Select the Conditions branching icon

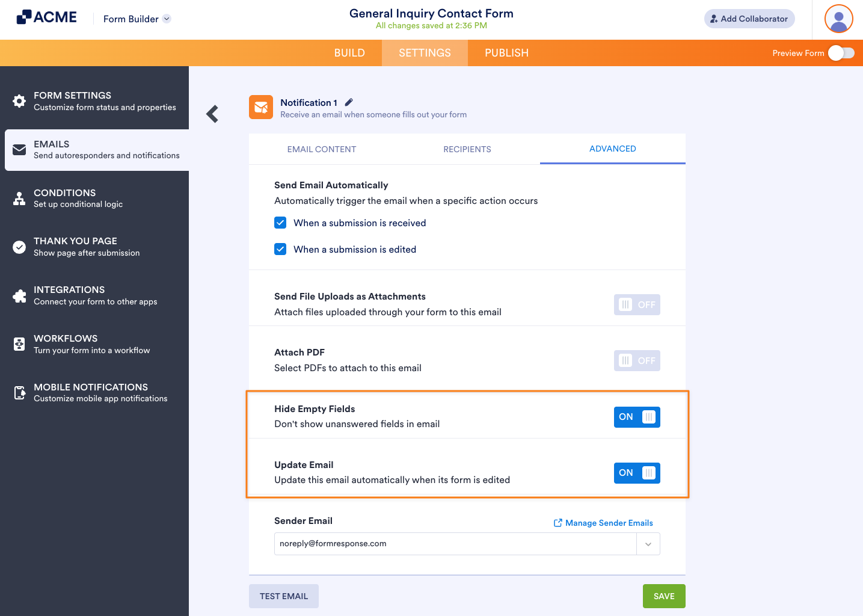pos(18,198)
